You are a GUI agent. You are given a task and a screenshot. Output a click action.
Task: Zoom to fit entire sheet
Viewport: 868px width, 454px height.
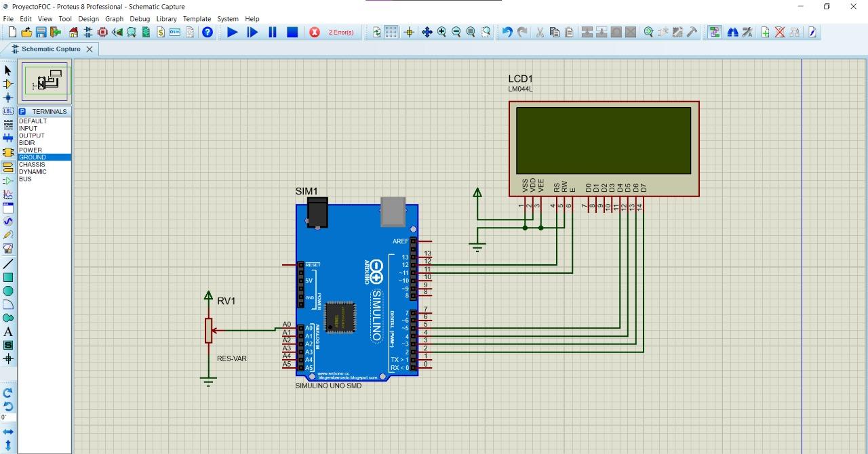point(471,32)
